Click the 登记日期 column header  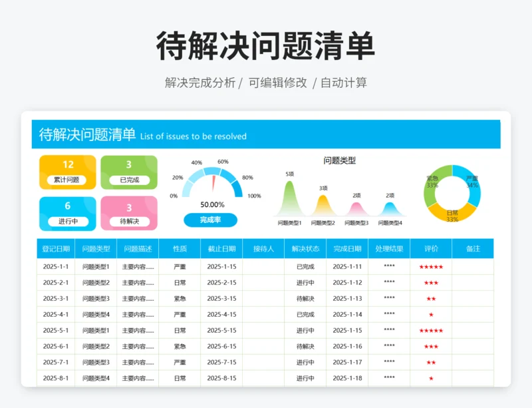[x=56, y=249]
